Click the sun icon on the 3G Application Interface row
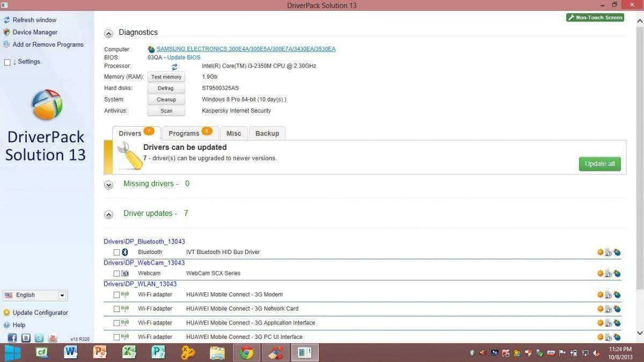 pyautogui.click(x=600, y=323)
